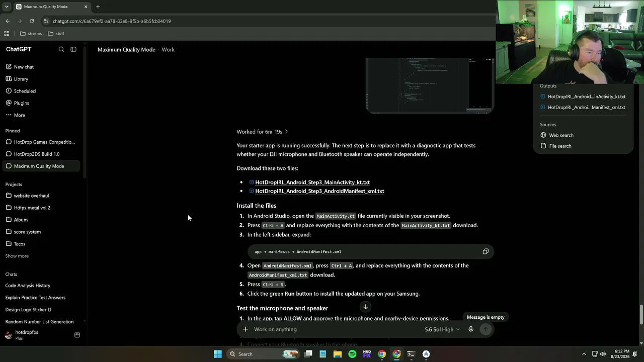The image size is (644, 362).
Task: Open Android Studio from the taskbar
Action: [x=426, y=354]
